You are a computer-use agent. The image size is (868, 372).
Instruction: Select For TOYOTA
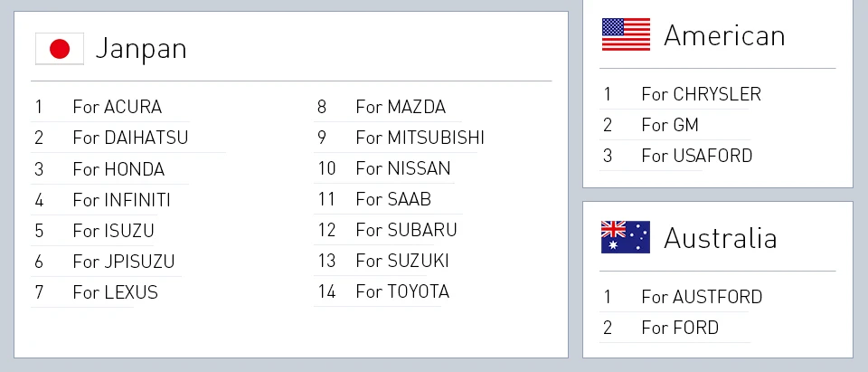point(402,291)
